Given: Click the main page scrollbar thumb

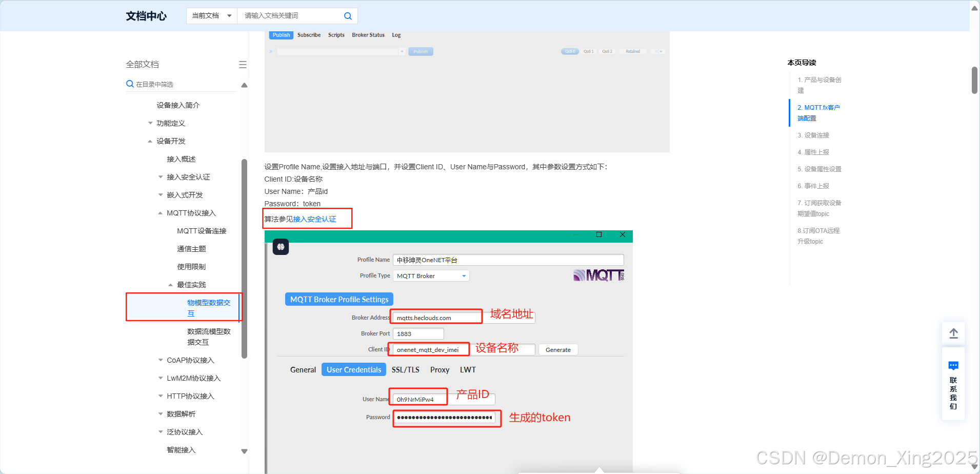Looking at the screenshot, I should coord(974,80).
